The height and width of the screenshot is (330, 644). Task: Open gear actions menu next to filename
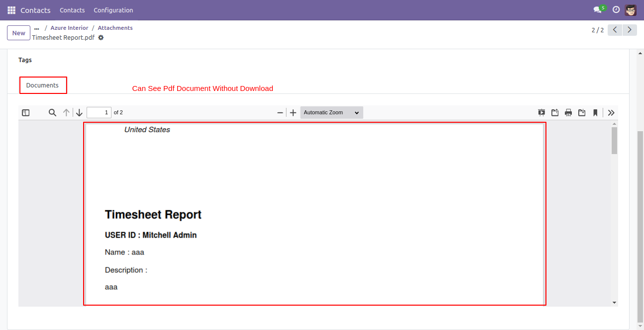click(101, 38)
